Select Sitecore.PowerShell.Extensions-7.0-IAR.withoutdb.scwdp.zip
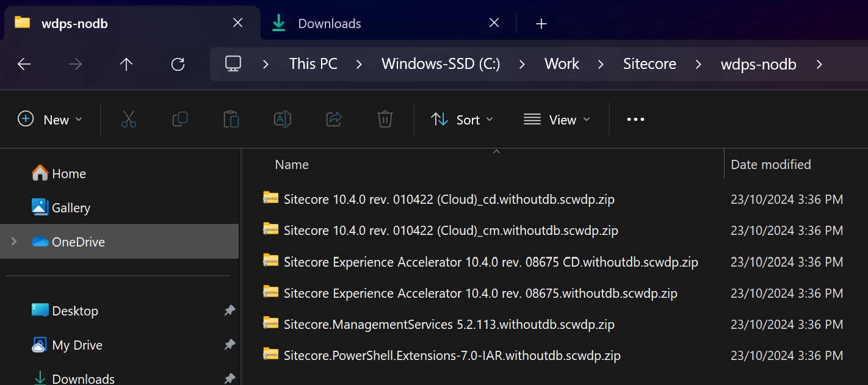Screen dimensions: 868x385 click(452, 355)
